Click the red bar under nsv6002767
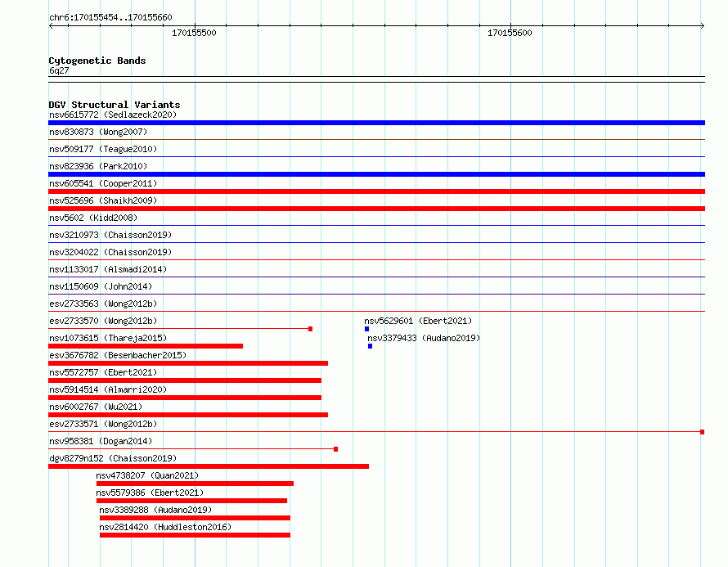728x567 pixels. (188, 415)
